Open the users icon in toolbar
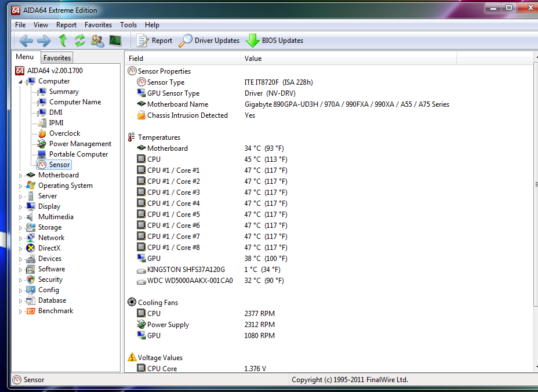The image size is (538, 392). click(98, 41)
